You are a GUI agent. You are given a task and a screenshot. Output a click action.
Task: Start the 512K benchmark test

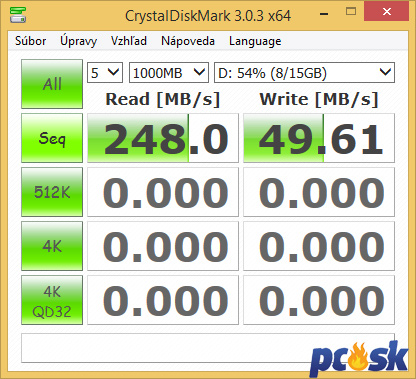tap(52, 192)
